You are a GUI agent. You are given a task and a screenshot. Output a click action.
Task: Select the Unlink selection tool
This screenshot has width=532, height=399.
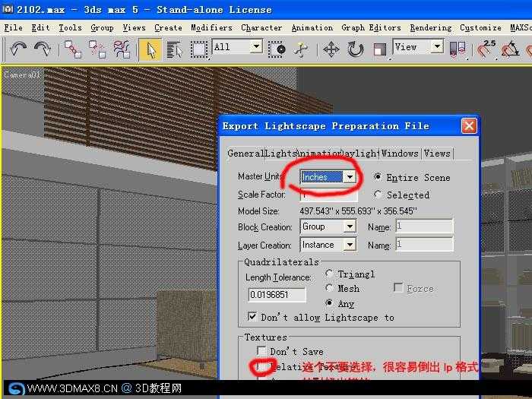click(97, 49)
